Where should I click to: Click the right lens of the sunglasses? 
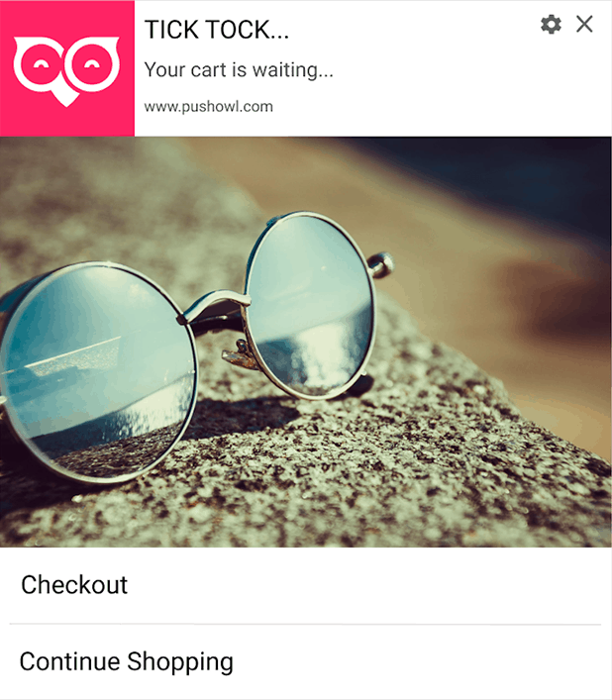311,306
